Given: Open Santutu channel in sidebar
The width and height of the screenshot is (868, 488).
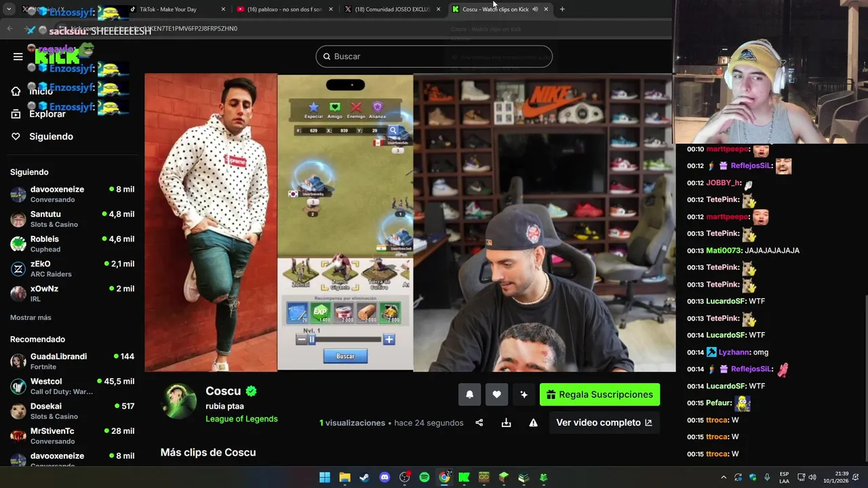Looking at the screenshot, I should (72, 219).
